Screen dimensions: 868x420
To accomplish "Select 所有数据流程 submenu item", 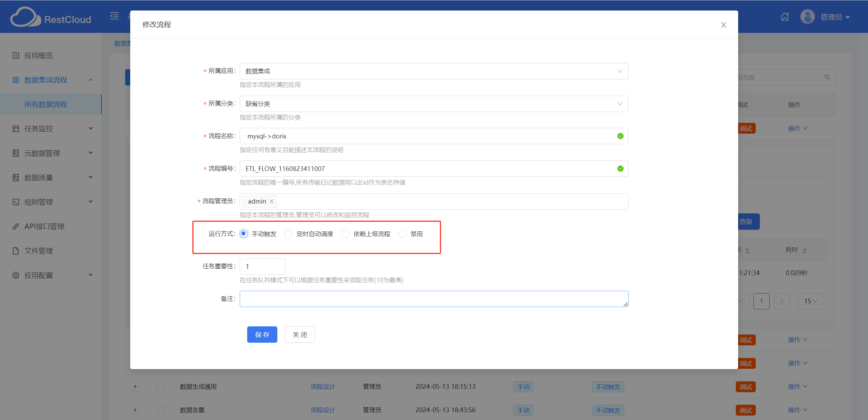I will [46, 104].
